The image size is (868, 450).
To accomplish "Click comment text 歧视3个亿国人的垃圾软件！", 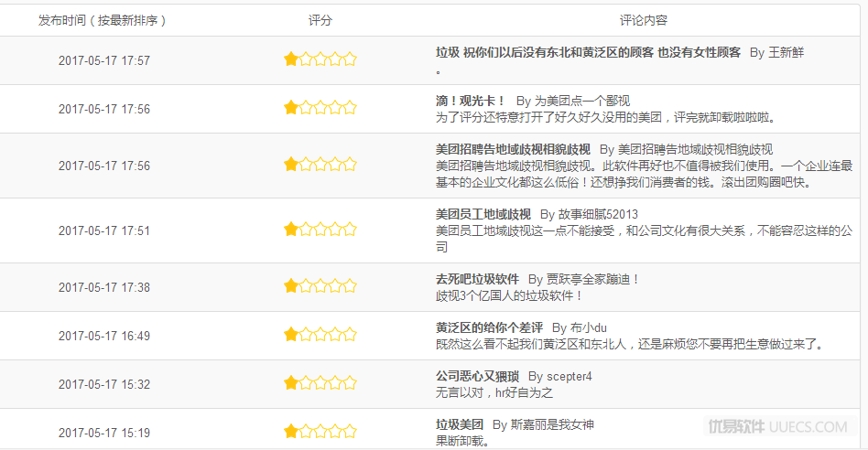I will click(509, 295).
